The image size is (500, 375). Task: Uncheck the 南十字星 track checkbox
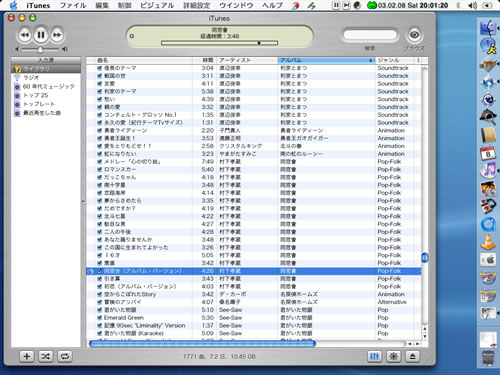[x=99, y=185]
